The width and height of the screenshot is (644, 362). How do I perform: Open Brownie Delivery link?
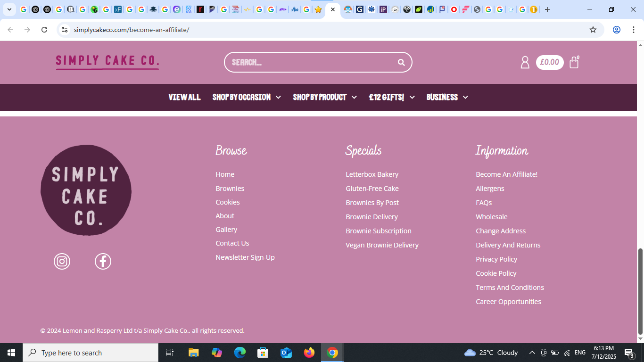coord(372,217)
